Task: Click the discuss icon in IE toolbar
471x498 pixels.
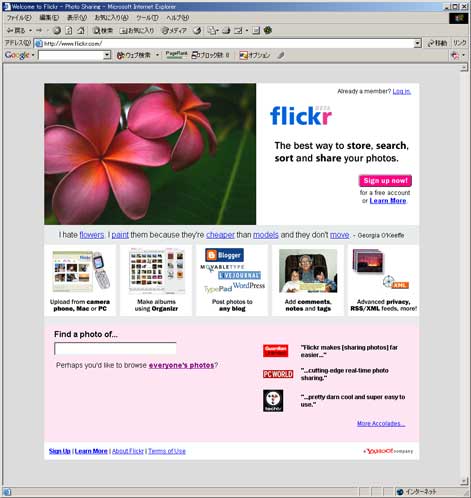Action: tap(256, 31)
